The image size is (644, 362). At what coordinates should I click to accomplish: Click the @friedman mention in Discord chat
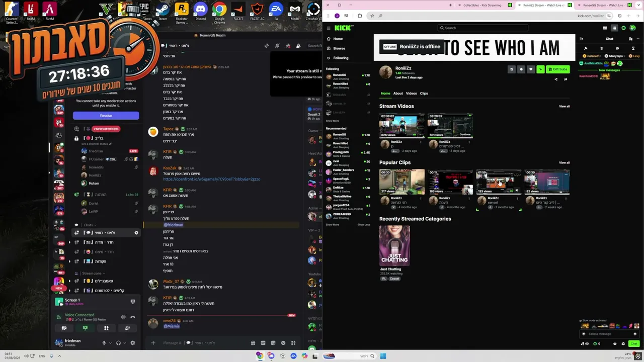pyautogui.click(x=173, y=225)
